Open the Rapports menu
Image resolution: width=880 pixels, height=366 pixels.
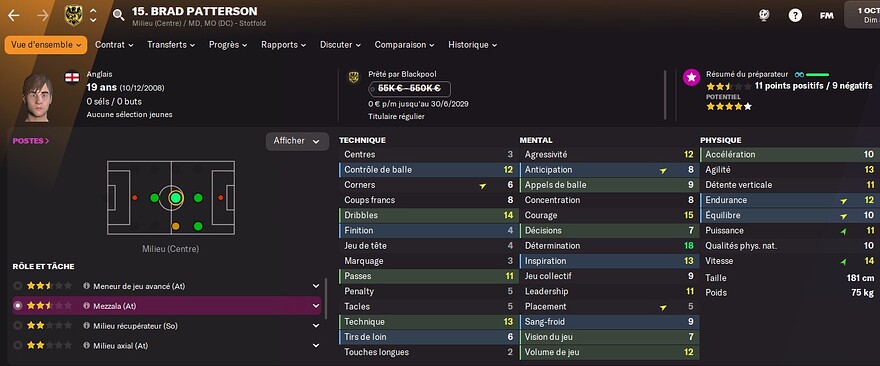click(283, 45)
